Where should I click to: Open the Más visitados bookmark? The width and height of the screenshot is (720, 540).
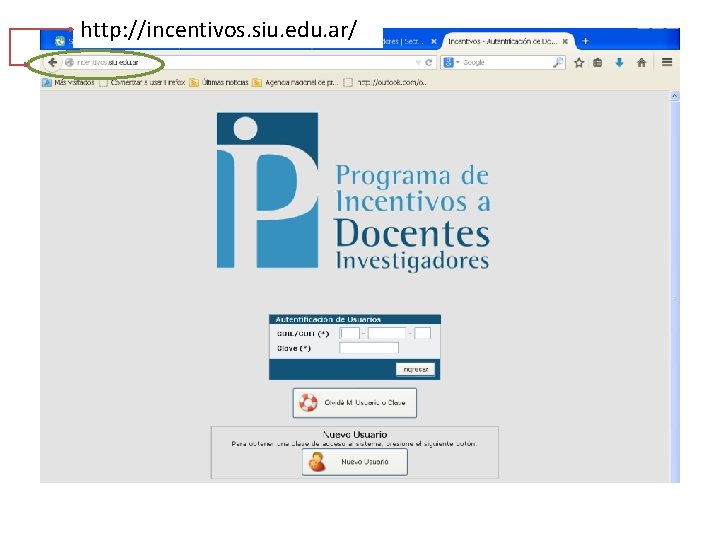(x=68, y=83)
